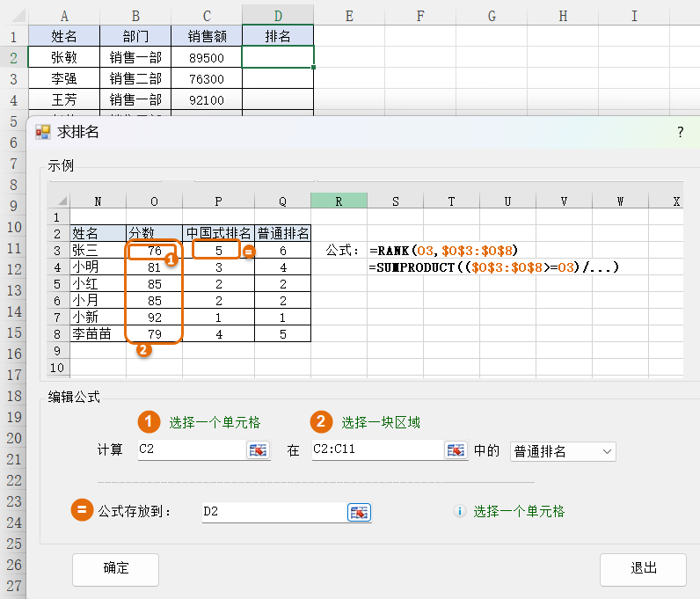The image size is (700, 599).
Task: Click range picker icon beside C2:C11 field
Action: pos(456,450)
